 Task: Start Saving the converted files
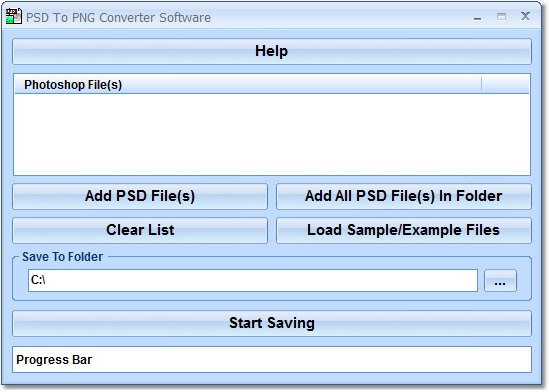point(272,323)
